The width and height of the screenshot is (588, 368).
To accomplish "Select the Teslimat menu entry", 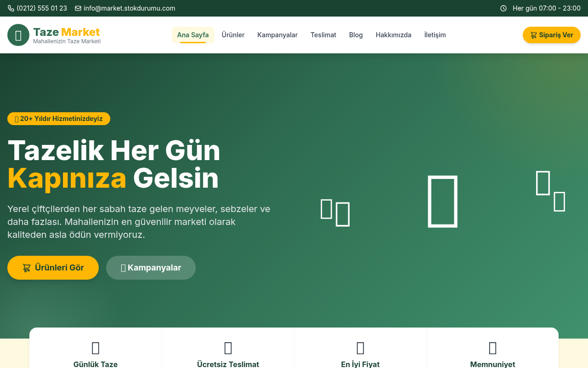I will tap(323, 34).
